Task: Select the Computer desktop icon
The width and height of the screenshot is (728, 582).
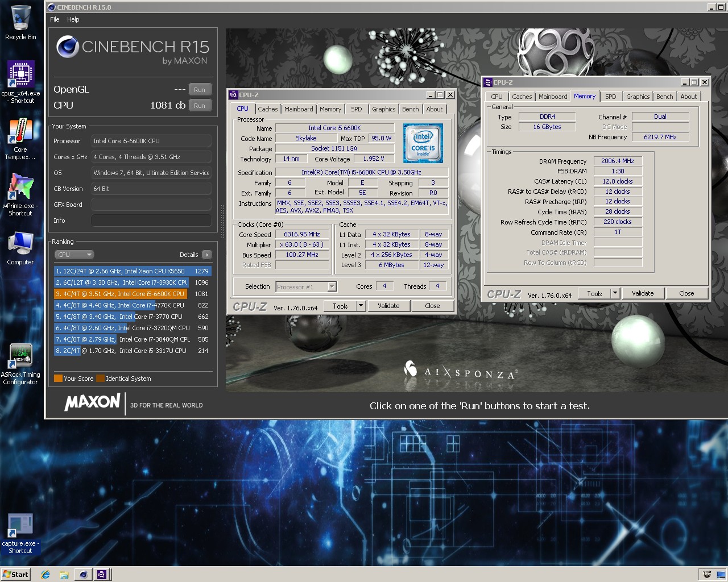Action: (20, 243)
